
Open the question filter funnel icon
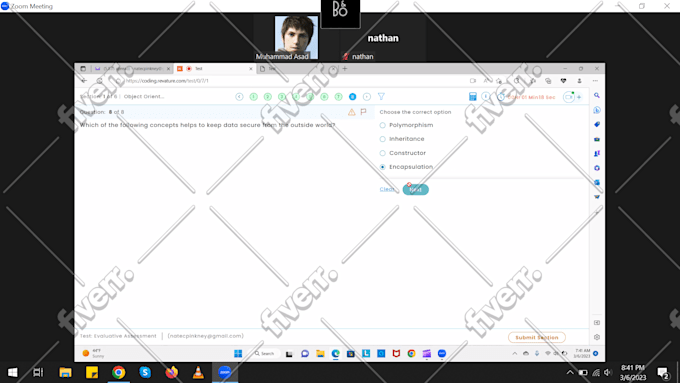tap(381, 97)
